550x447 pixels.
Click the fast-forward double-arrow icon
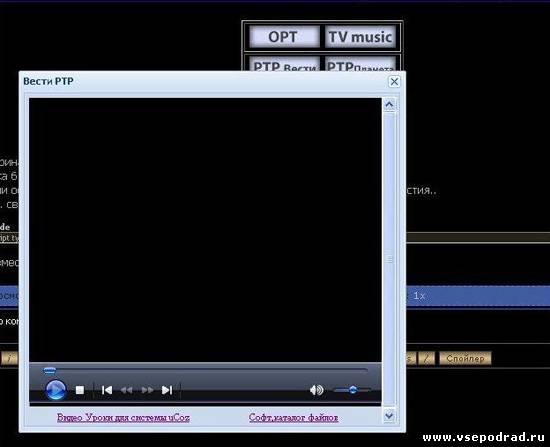[x=147, y=390]
